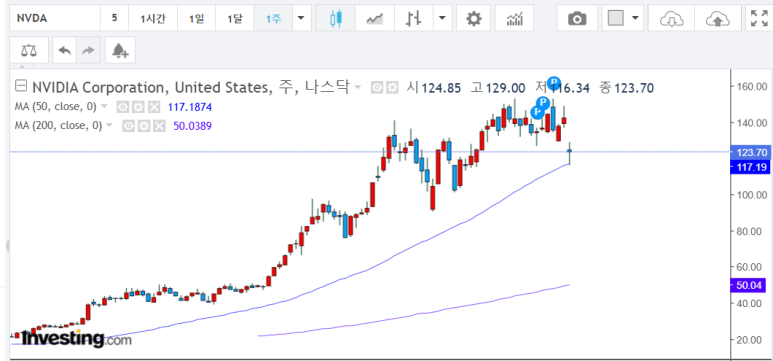Open the chart style dropdown arrow
The image size is (773, 361).
pyautogui.click(x=442, y=18)
